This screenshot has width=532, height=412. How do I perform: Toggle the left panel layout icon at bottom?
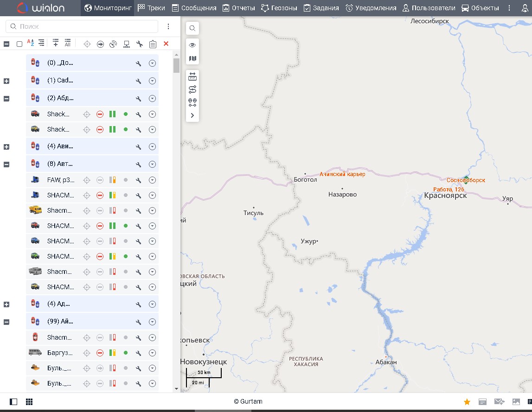(13, 402)
